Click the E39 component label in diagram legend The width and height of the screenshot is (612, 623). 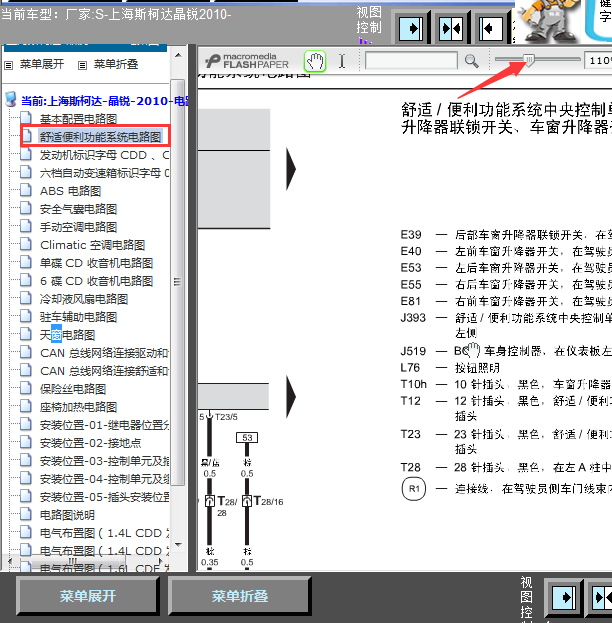(411, 235)
